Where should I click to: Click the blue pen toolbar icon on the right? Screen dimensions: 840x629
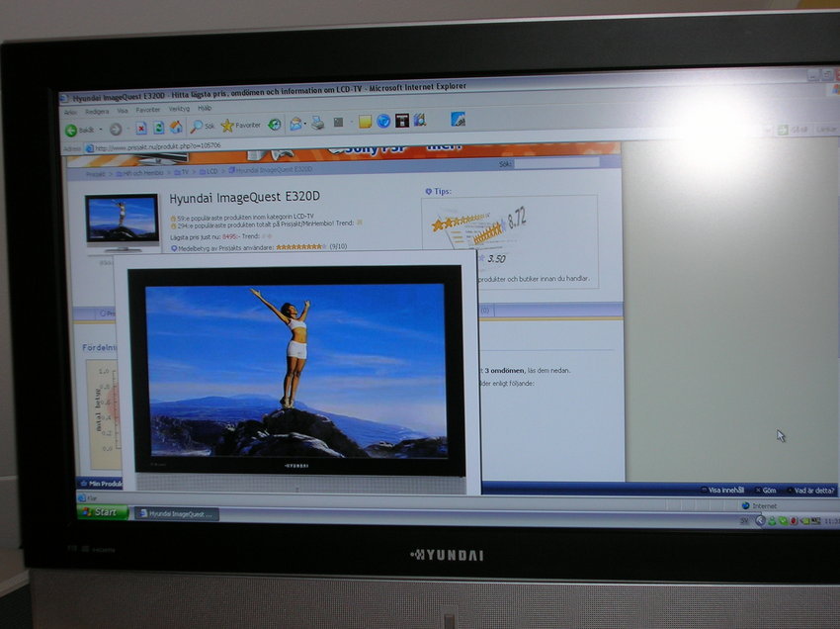458,119
